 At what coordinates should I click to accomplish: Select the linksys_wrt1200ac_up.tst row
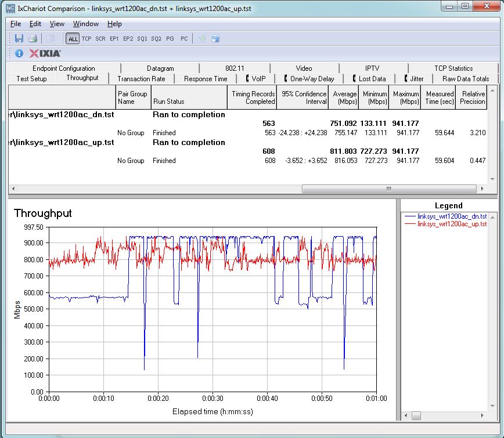pyautogui.click(x=247, y=143)
